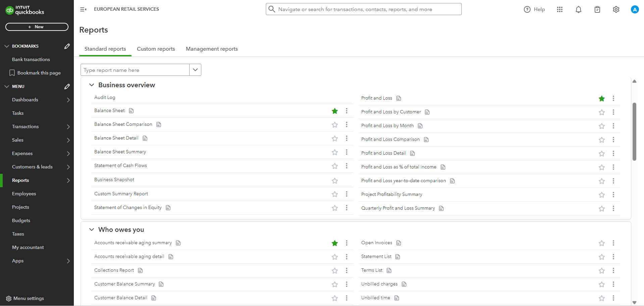Collapse the Who owes you section
This screenshot has width=644, height=306.
(x=92, y=230)
